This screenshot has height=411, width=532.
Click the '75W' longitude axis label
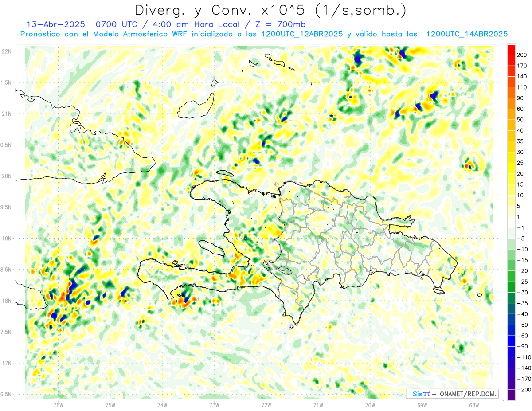click(110, 405)
